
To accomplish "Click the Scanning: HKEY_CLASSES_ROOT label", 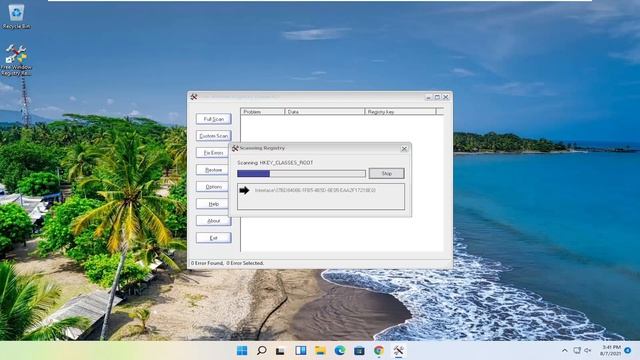I will [275, 162].
